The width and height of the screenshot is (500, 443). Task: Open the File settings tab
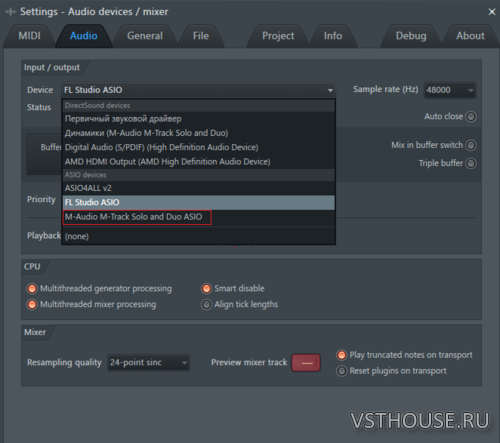click(201, 36)
